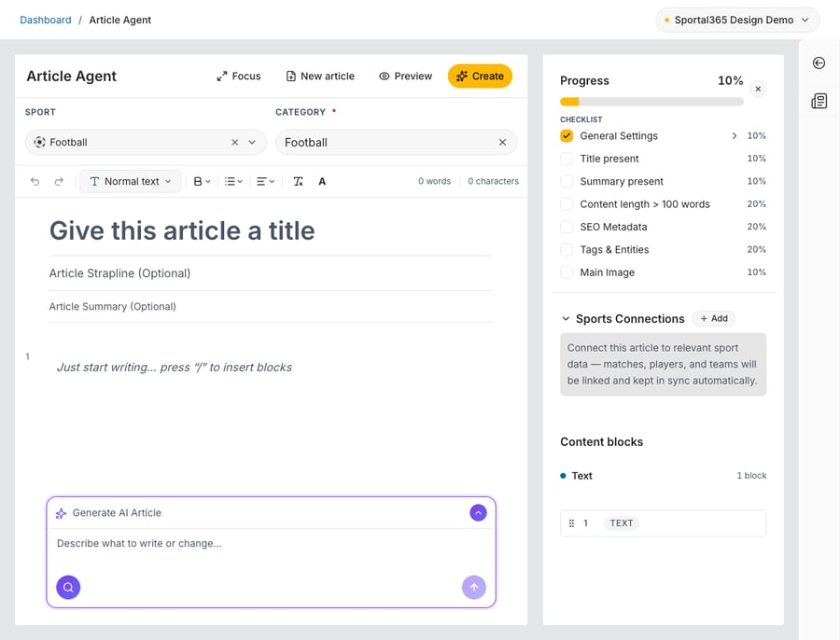Click the 10% progress value

click(730, 81)
